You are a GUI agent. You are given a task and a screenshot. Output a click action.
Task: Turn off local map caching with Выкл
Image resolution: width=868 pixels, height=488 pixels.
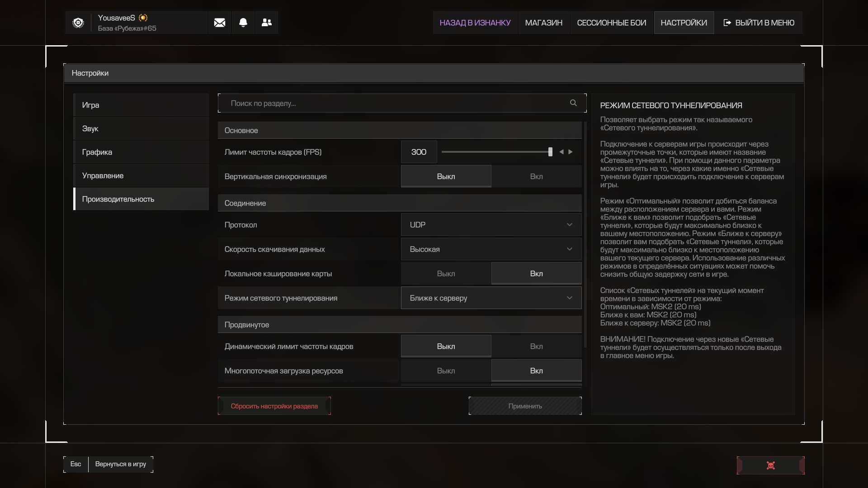[446, 273]
